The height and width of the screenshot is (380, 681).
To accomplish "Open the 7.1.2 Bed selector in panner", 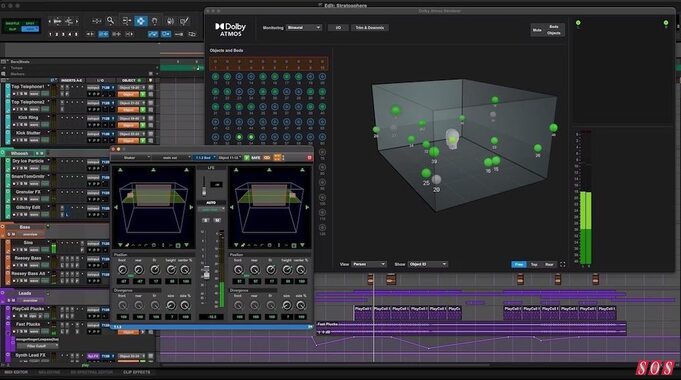I will coord(204,158).
